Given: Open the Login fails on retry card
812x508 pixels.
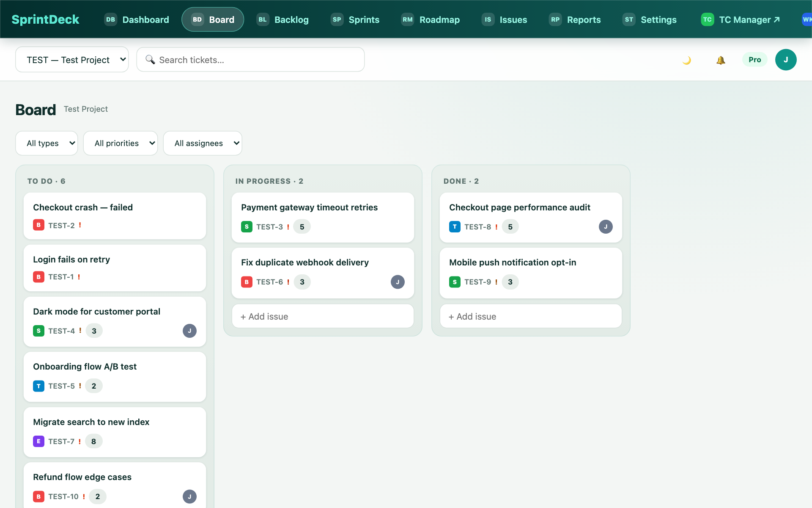Looking at the screenshot, I should pyautogui.click(x=115, y=268).
